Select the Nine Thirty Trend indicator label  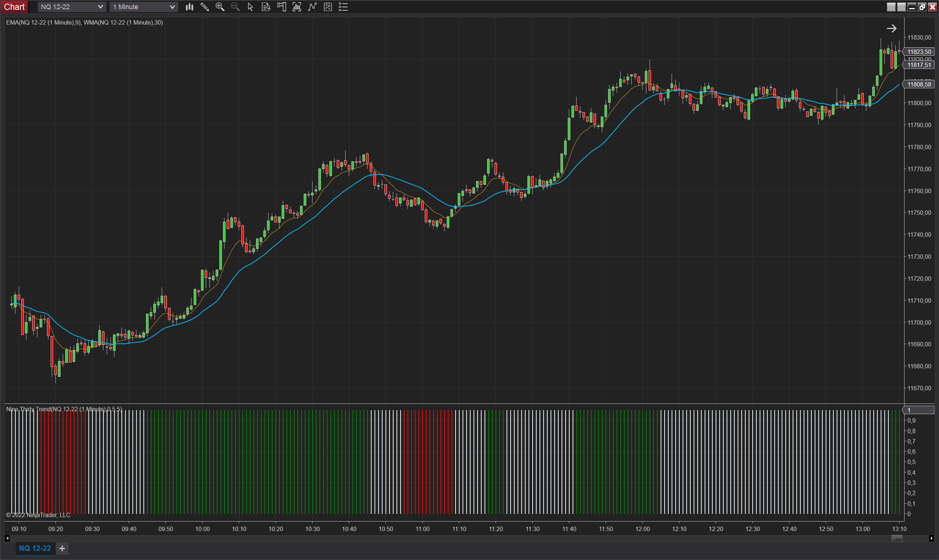pyautogui.click(x=64, y=409)
